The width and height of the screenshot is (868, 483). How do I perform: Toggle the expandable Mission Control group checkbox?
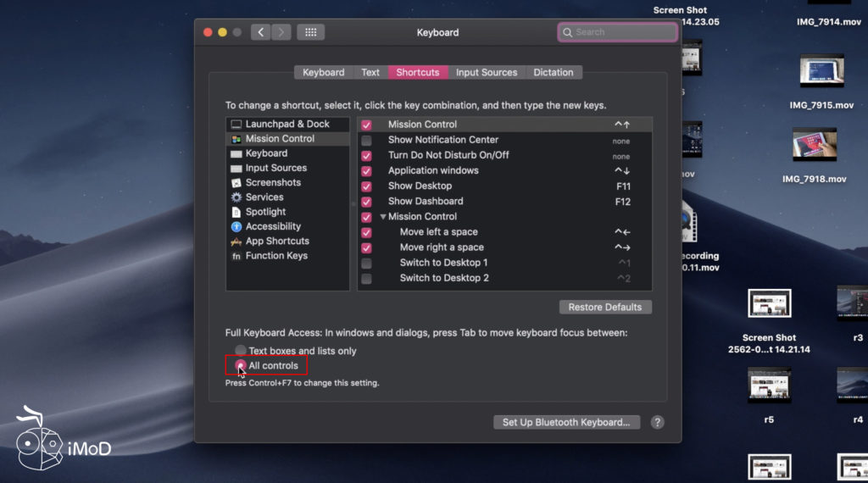(366, 217)
